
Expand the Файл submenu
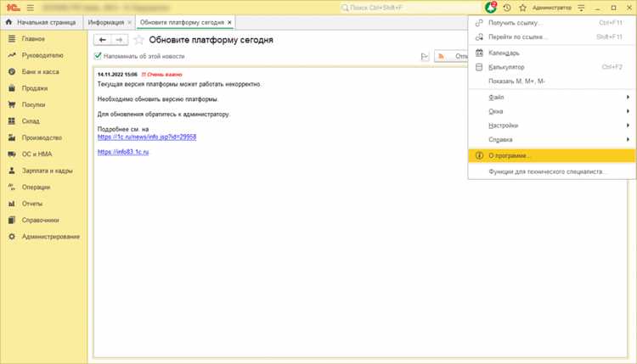point(552,97)
